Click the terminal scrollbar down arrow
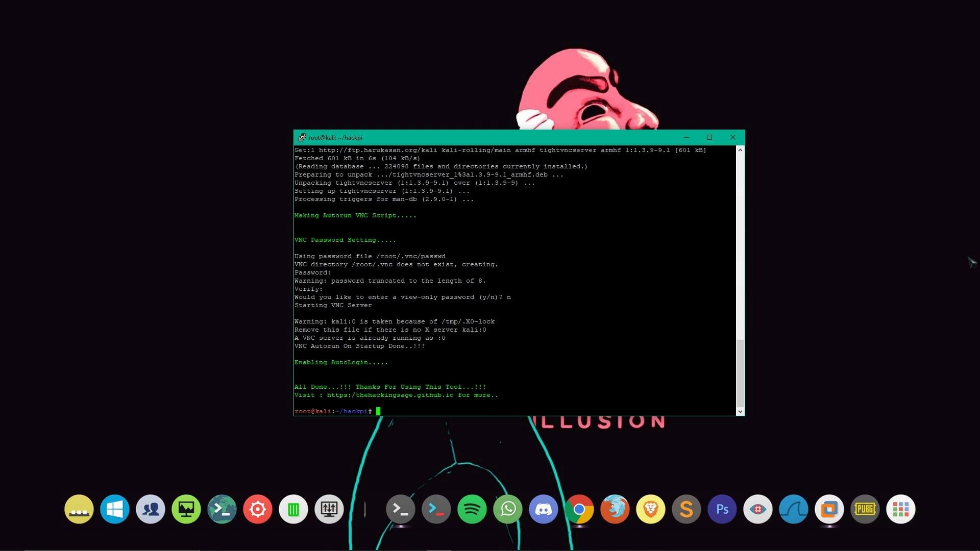Image resolution: width=980 pixels, height=551 pixels. 740,411
